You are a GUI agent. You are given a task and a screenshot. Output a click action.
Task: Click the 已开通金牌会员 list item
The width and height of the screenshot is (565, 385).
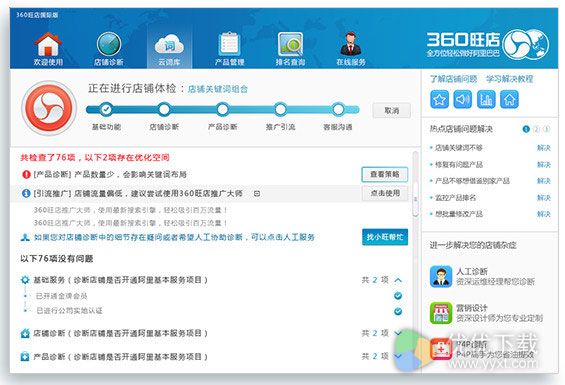coord(62,296)
